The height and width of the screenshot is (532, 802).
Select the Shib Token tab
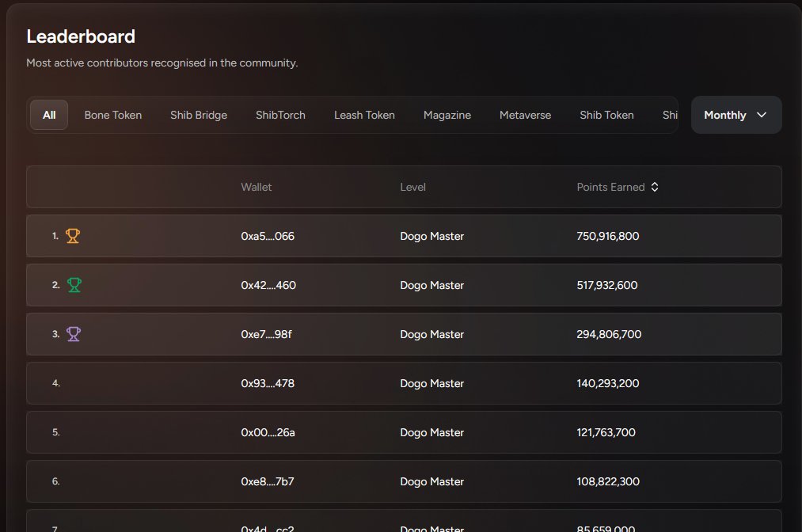coord(606,115)
